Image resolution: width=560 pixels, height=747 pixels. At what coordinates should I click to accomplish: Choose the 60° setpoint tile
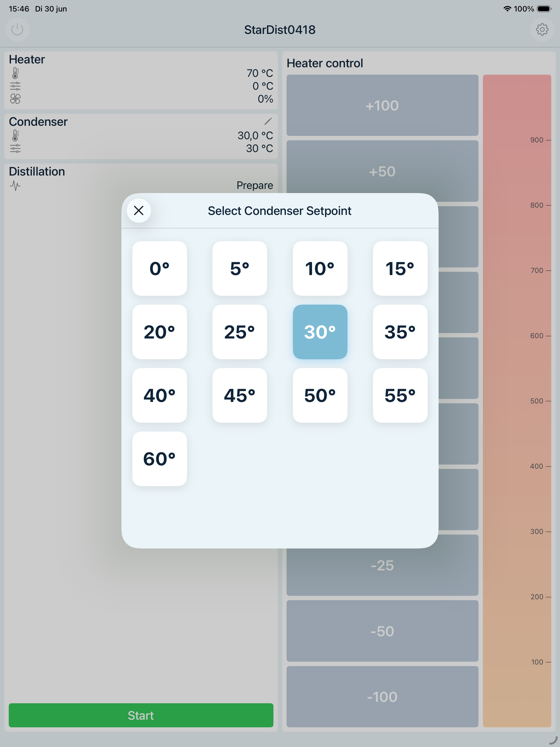point(159,459)
